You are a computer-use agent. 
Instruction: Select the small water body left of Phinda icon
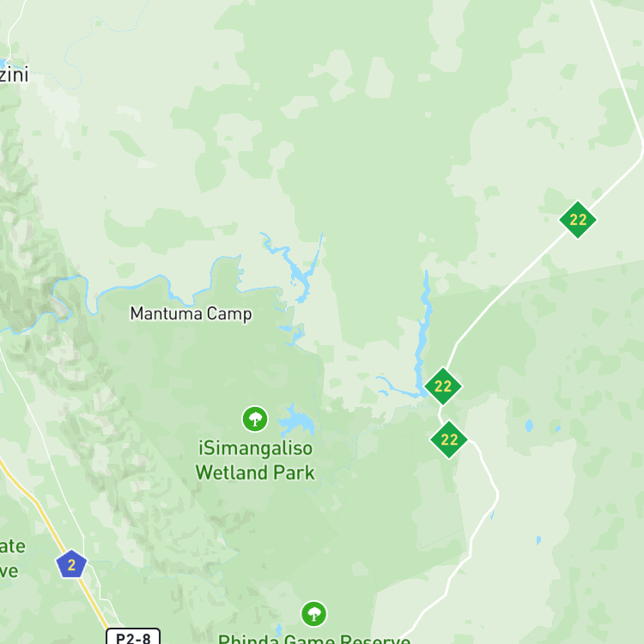tap(279, 629)
